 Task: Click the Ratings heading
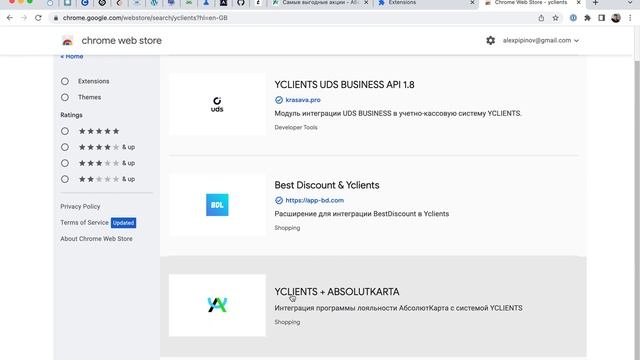[x=71, y=115]
